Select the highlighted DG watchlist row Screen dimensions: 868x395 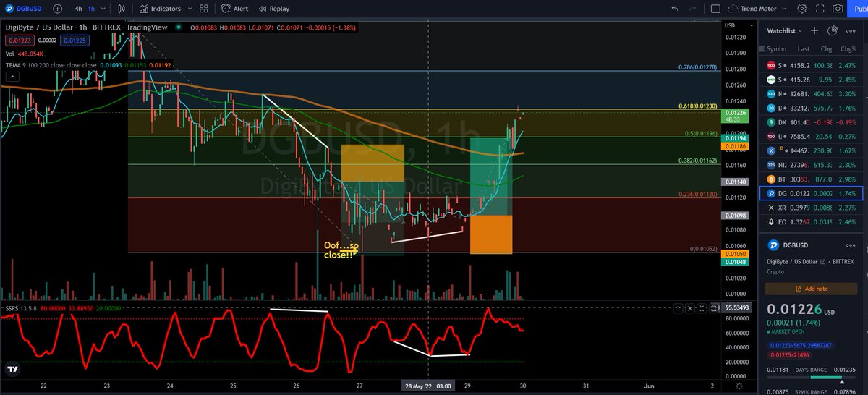point(812,193)
